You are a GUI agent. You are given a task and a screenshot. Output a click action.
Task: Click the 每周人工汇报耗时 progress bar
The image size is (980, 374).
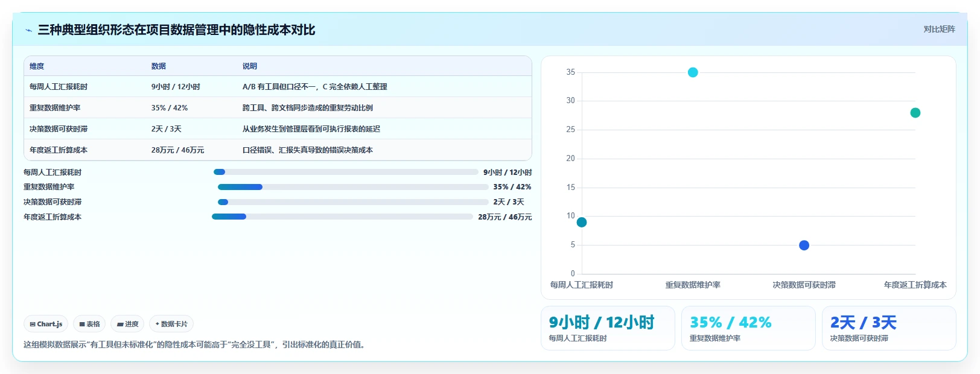point(346,172)
